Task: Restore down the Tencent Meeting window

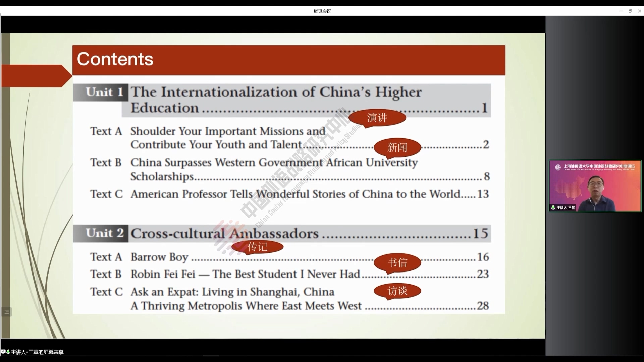Action: (x=630, y=11)
